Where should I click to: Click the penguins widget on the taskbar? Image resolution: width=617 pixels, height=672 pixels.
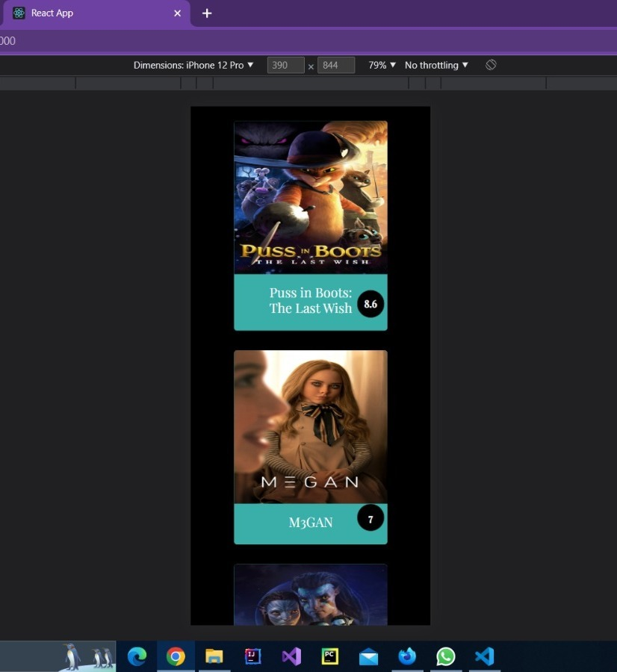coord(58,656)
